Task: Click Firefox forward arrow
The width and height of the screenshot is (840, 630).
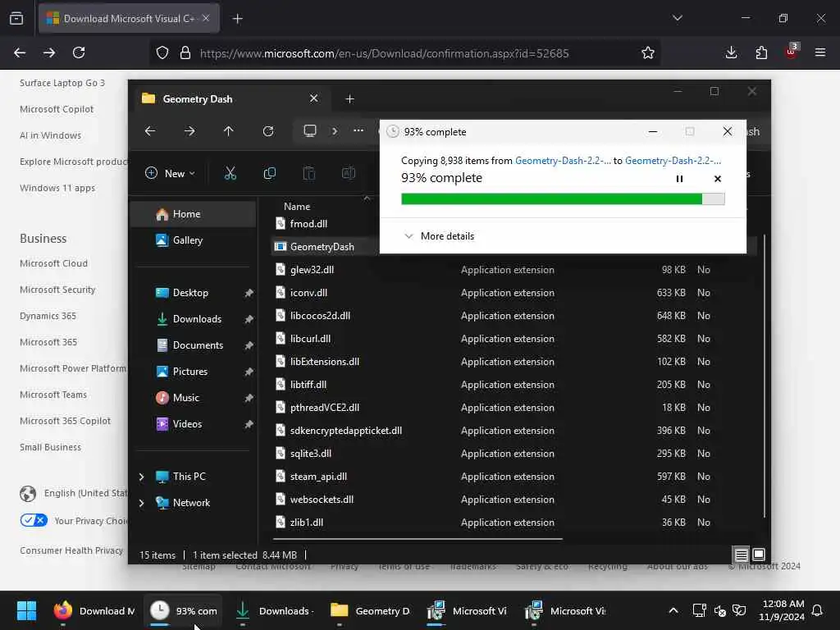Action: tap(49, 52)
